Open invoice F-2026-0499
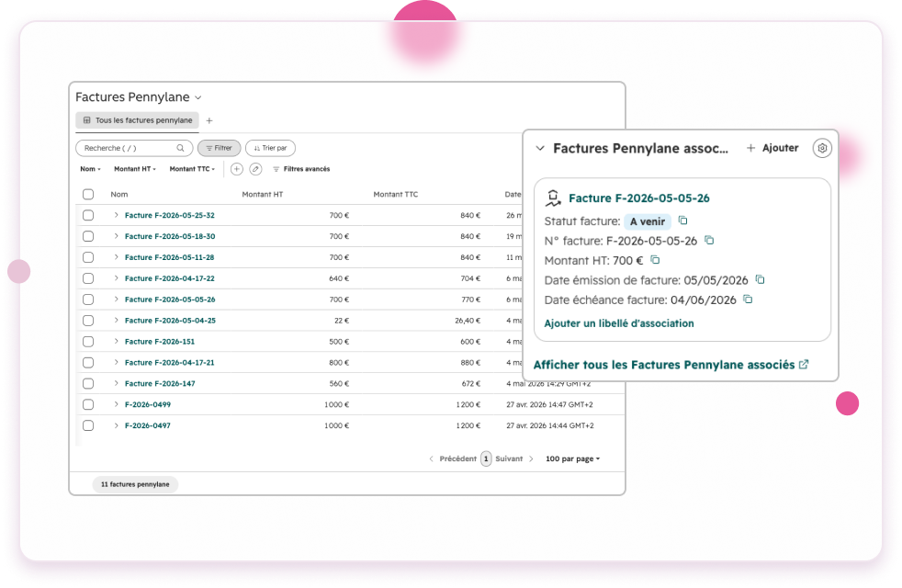The image size is (902, 588). tap(148, 404)
